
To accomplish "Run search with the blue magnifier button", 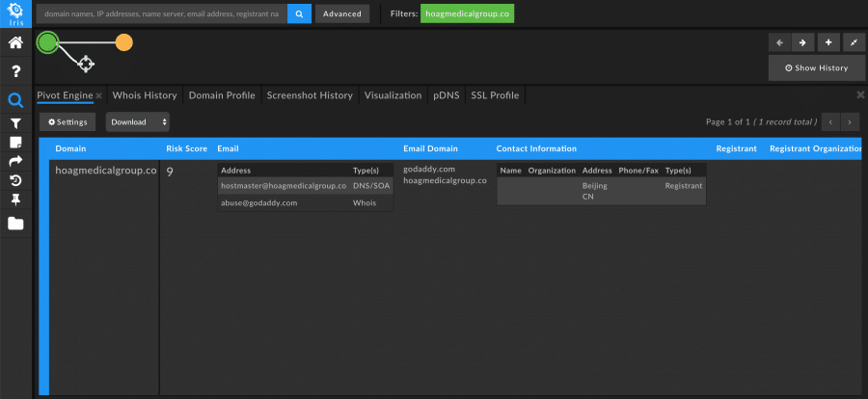I will pos(300,13).
